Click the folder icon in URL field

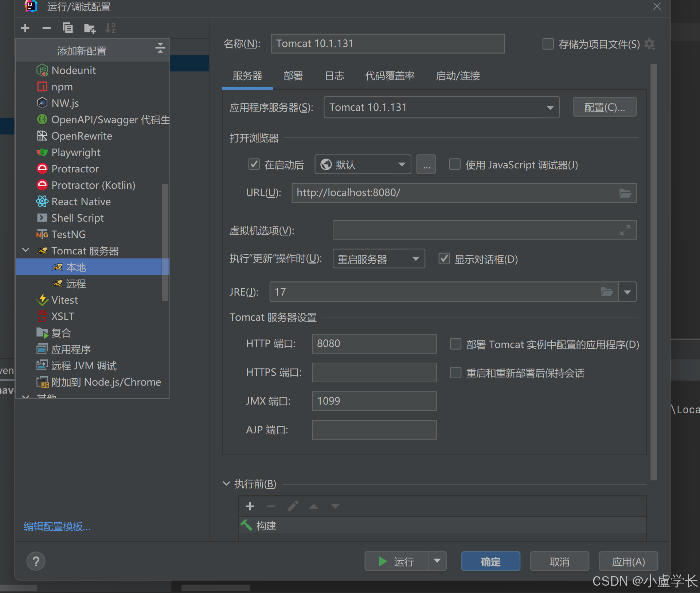[626, 193]
